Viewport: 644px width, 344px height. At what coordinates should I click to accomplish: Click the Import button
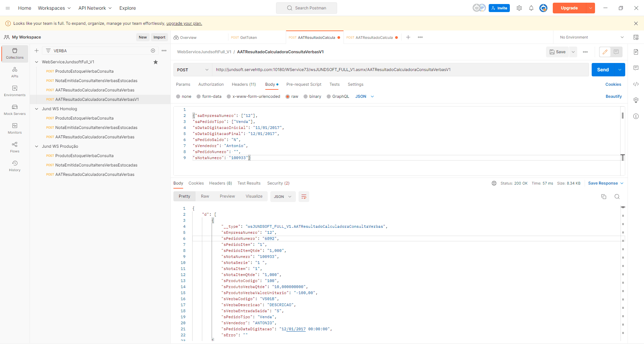click(159, 37)
